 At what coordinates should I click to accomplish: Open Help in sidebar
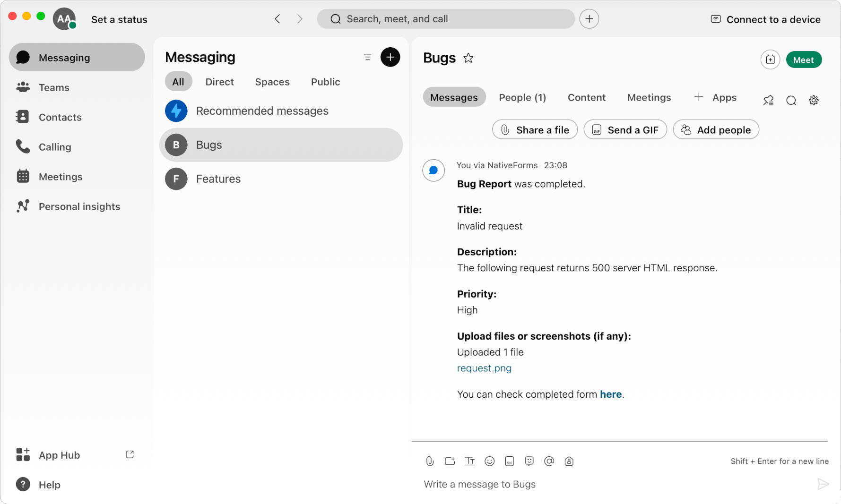tap(38, 485)
